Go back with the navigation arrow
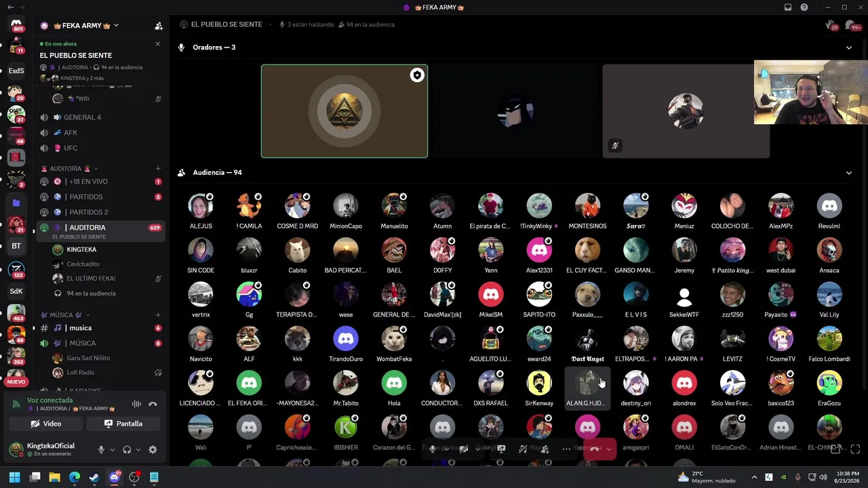Viewport: 868px width, 488px height. pyautogui.click(x=10, y=7)
